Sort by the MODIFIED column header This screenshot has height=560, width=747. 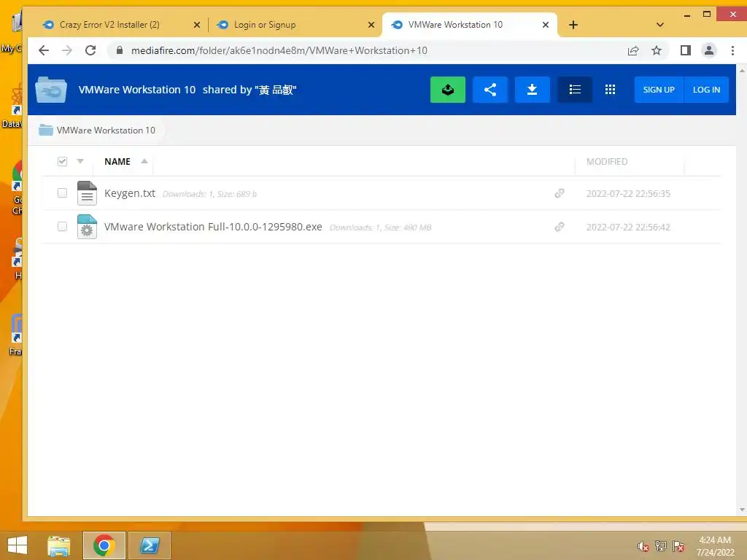point(606,161)
